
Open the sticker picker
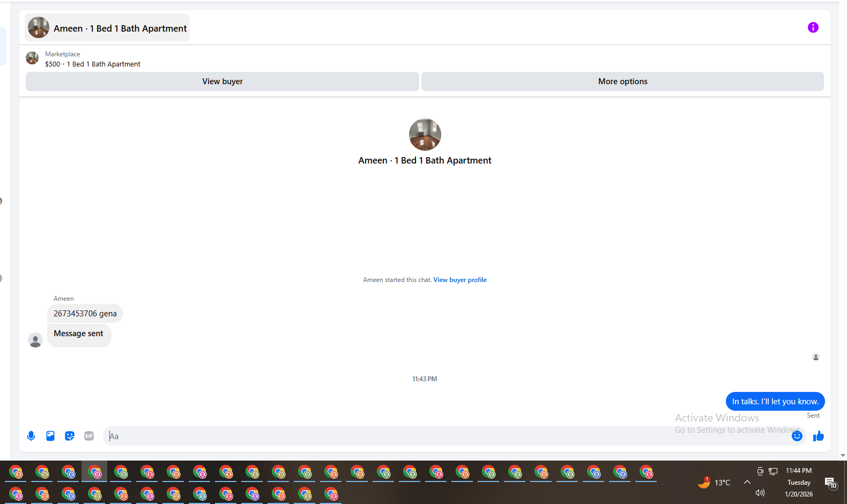pos(70,436)
